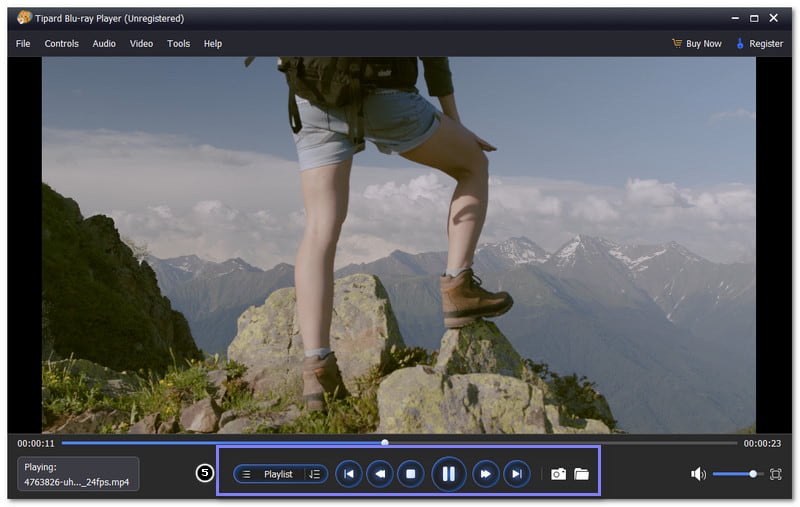Toggle fullscreen mode
The height and width of the screenshot is (507, 800).
(x=776, y=474)
